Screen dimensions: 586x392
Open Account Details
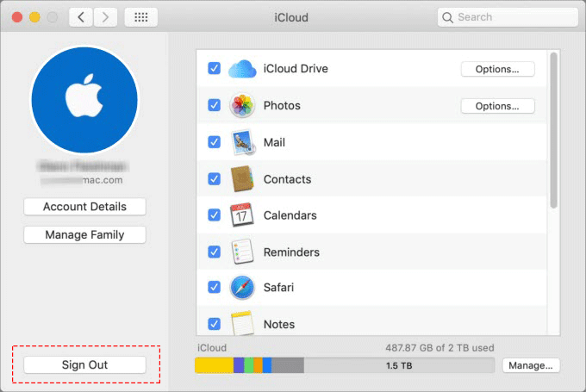[84, 207]
